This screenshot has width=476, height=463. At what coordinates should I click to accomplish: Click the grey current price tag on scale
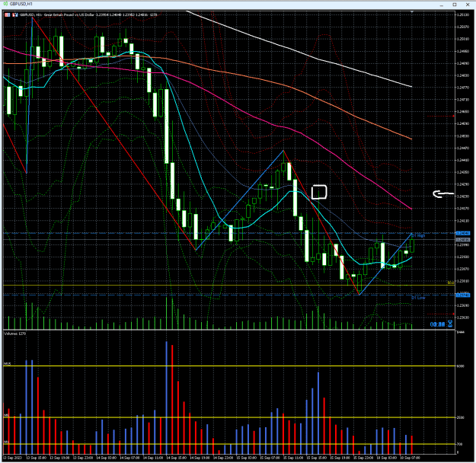coord(462,240)
